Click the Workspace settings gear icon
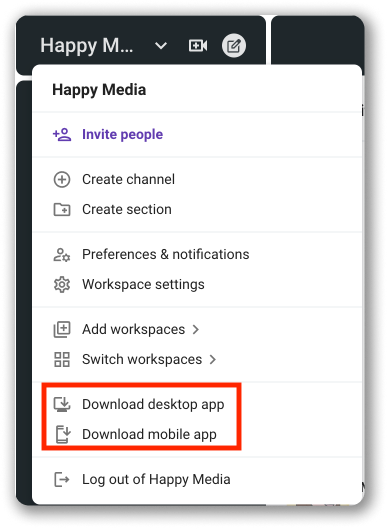This screenshot has width=388, height=529. [x=62, y=285]
